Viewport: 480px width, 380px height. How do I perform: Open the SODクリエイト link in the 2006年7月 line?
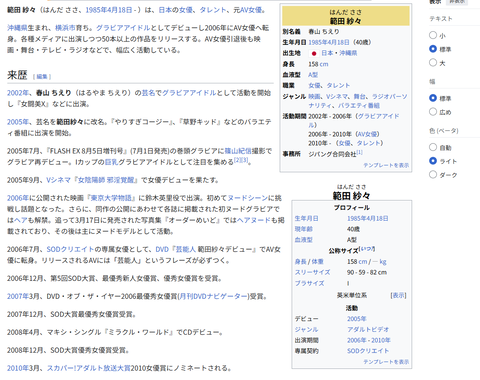pos(70,249)
